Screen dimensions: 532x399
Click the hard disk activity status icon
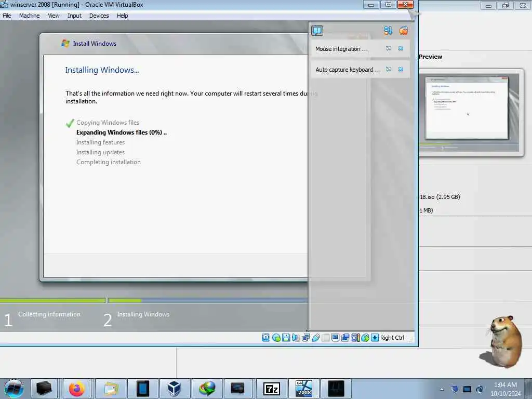265,338
